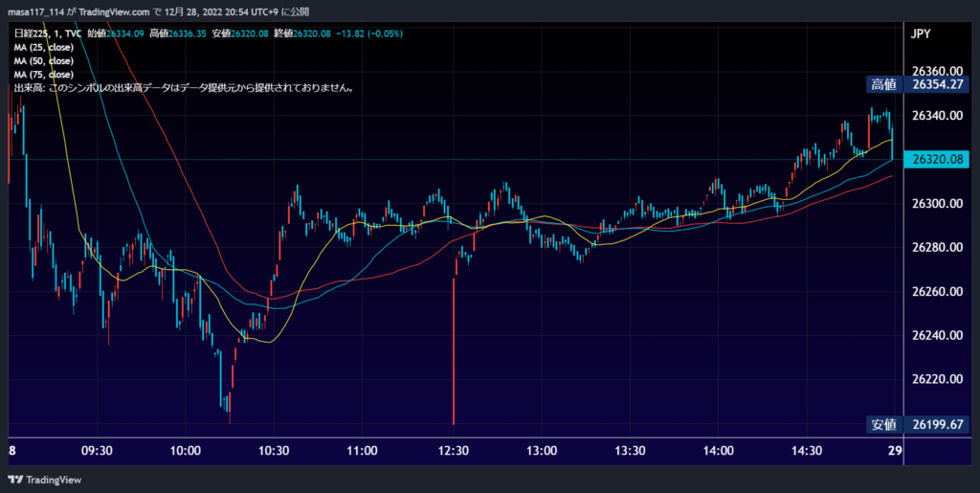
Task: Open the TradingView.com link in header
Action: point(114,11)
